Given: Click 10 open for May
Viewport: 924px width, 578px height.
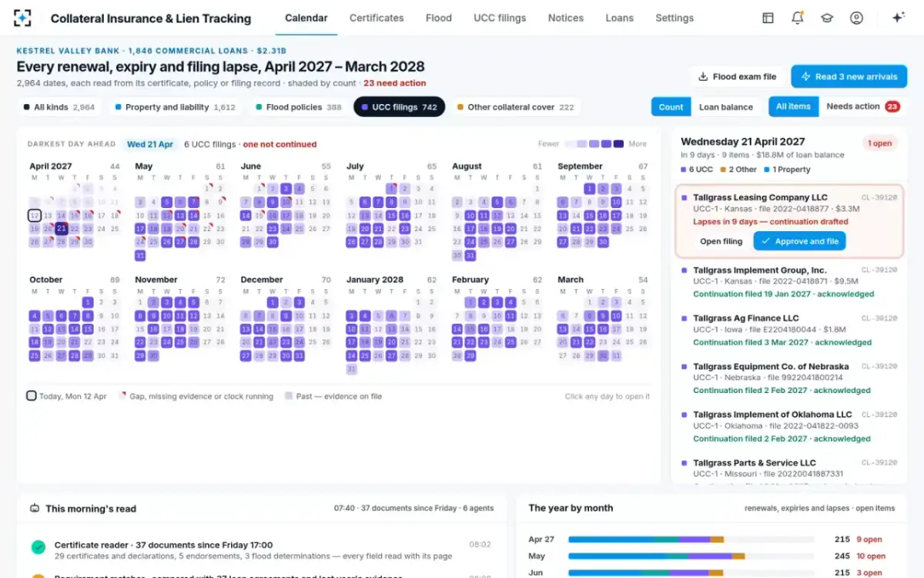Looking at the screenshot, I should [871, 556].
